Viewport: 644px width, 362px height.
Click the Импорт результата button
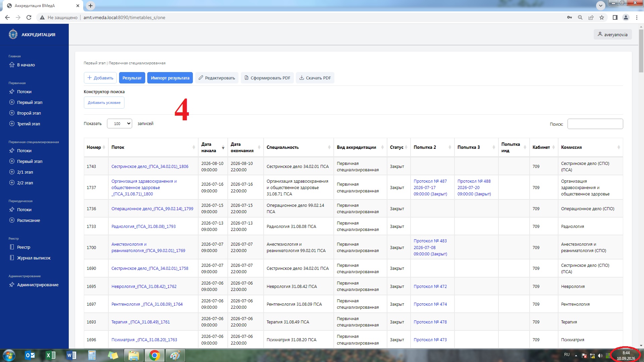click(170, 78)
